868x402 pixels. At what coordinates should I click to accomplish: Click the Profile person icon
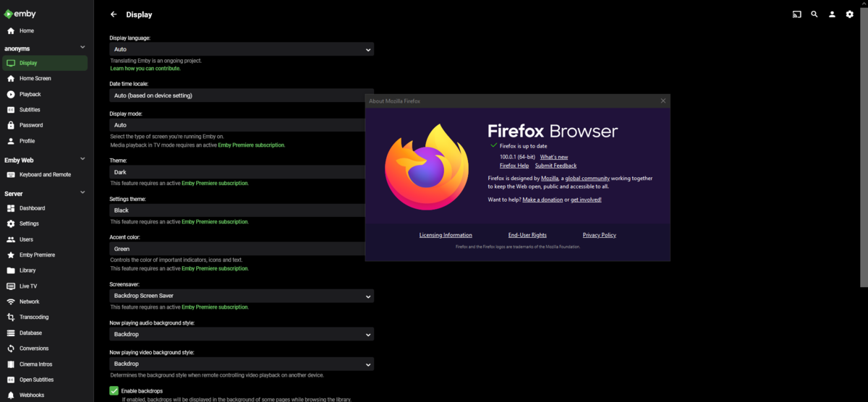(x=11, y=141)
